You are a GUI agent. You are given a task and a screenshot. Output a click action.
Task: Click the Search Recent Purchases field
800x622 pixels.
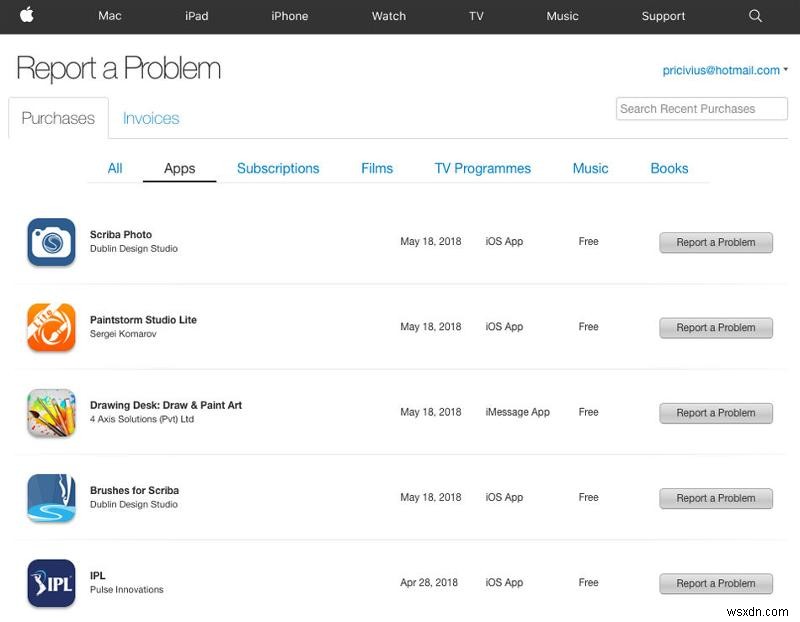tap(701, 108)
